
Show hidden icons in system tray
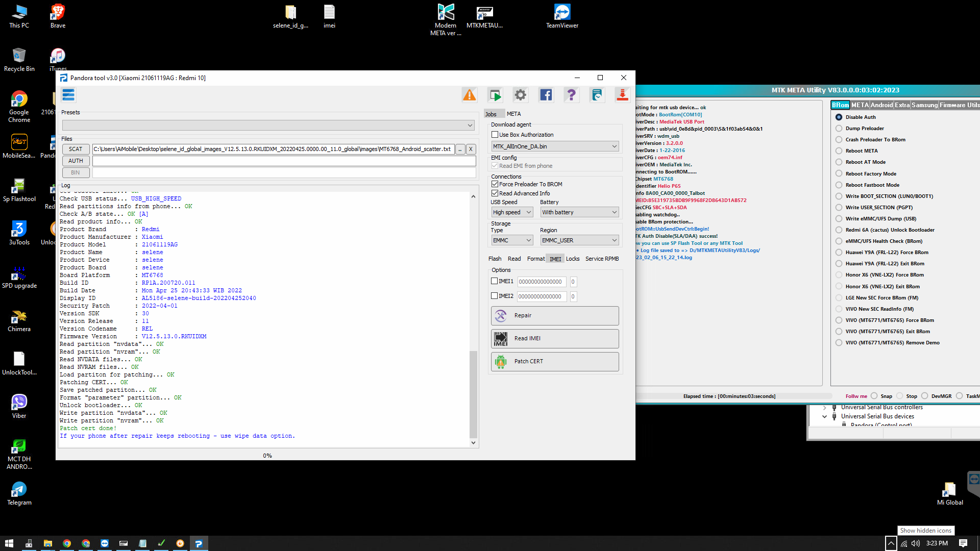[891, 543]
